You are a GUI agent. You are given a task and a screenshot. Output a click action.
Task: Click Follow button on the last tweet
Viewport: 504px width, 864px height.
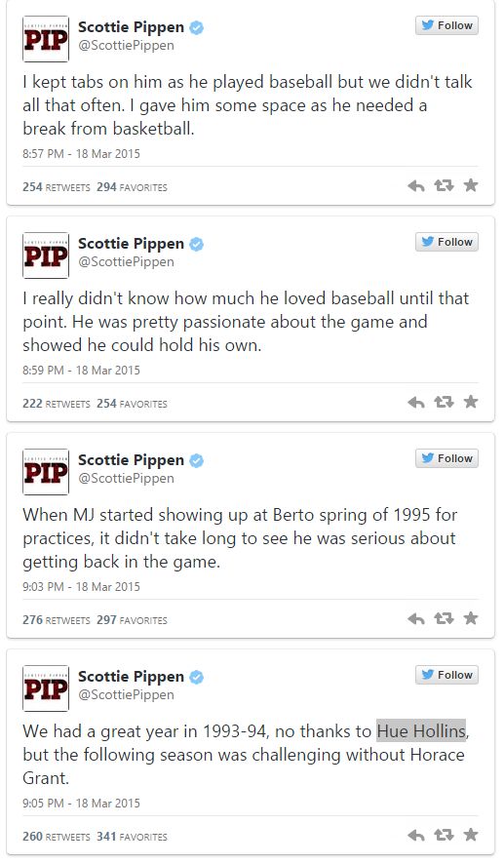point(446,675)
